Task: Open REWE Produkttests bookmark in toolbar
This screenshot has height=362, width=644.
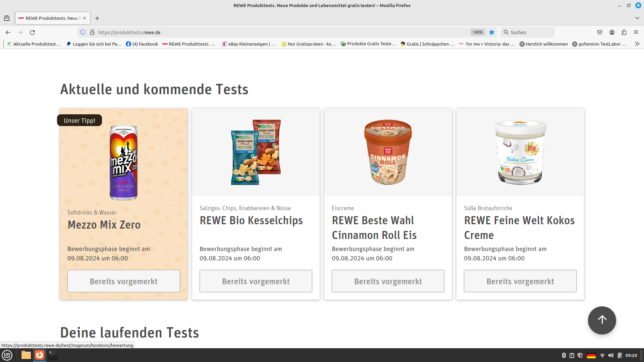Action: tap(189, 44)
